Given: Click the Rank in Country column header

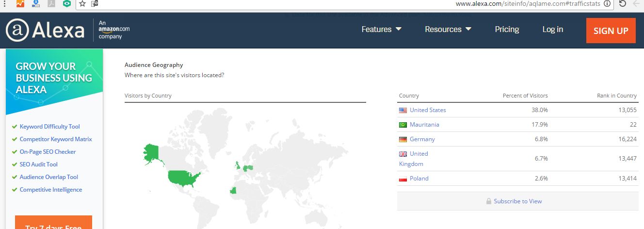Looking at the screenshot, I should [x=617, y=96].
